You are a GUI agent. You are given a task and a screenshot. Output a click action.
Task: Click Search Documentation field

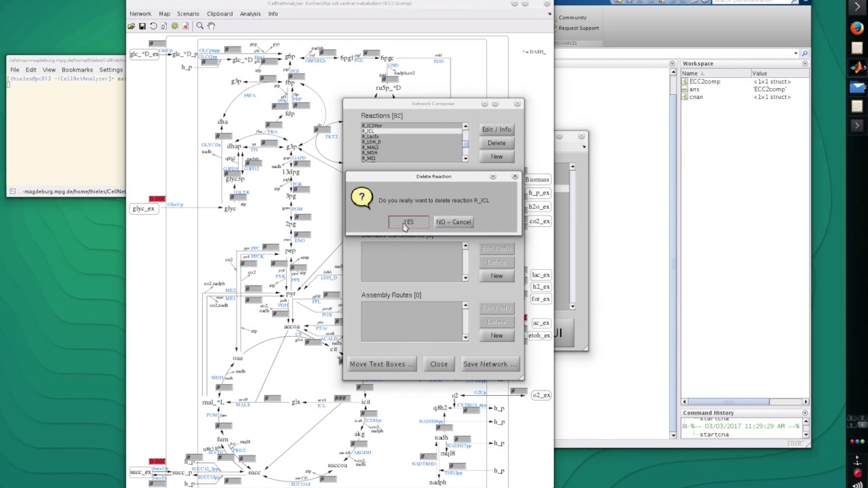pos(752,1)
